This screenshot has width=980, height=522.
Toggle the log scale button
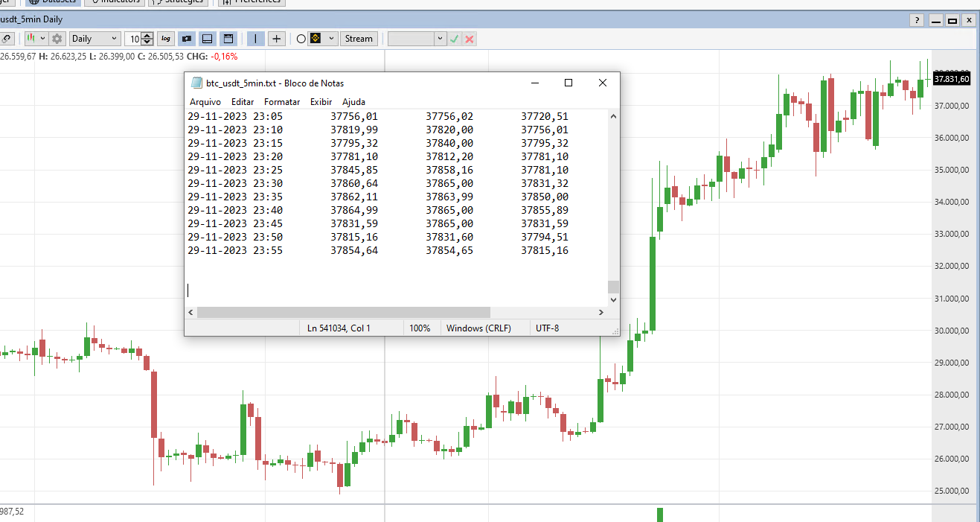tap(165, 39)
